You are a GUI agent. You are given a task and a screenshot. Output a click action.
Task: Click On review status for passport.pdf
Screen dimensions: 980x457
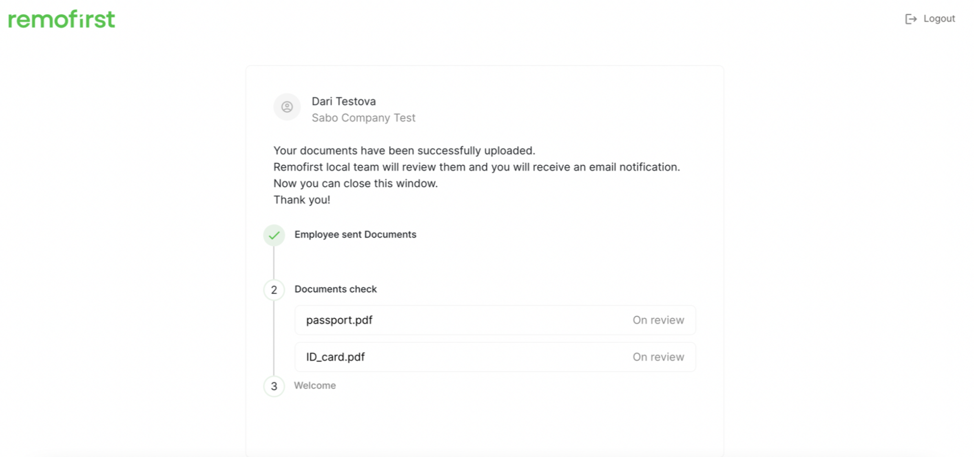[658, 320]
